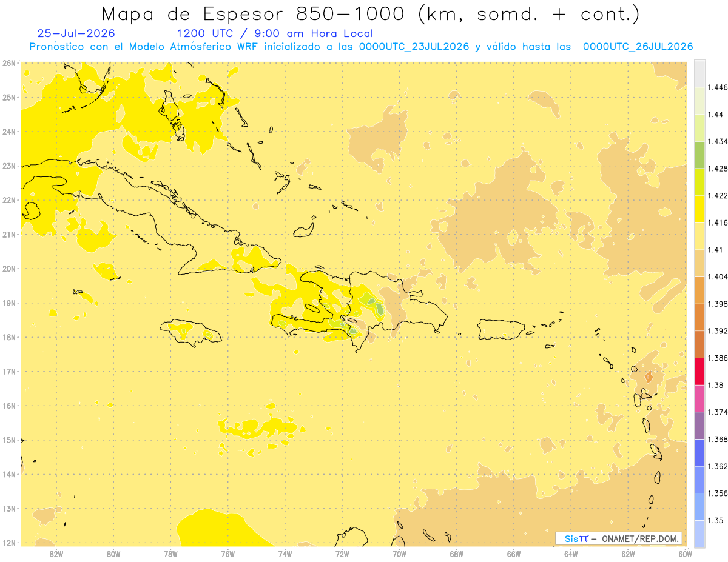Select the orange legend swatch between 1.398 and 1.404
Viewport: 728px width, 562px height.
(699, 290)
